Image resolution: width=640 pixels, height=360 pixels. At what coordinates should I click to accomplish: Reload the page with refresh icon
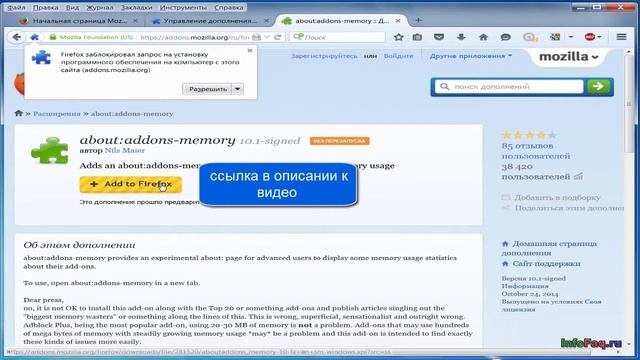(278, 37)
